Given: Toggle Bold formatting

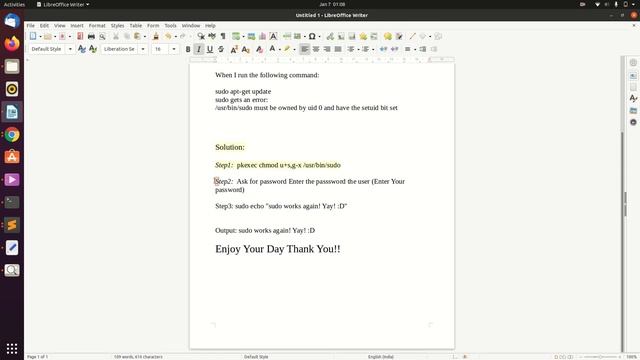Looking at the screenshot, I should pos(188,49).
